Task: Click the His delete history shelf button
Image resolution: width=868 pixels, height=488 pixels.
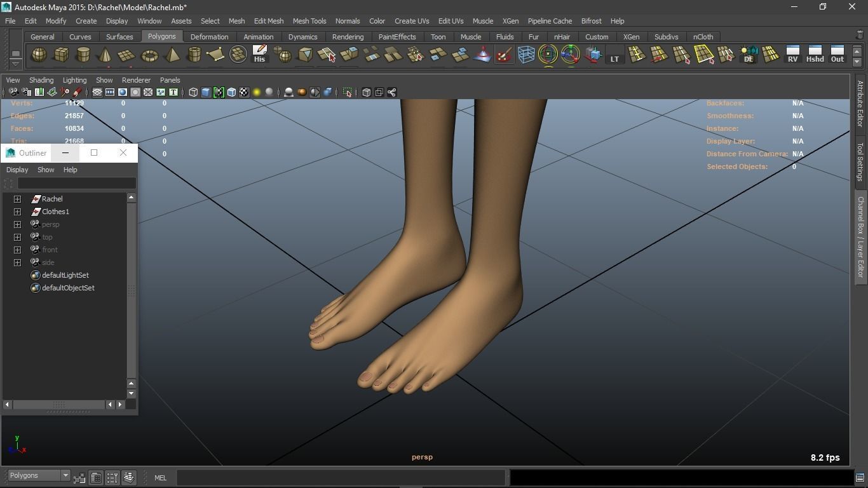Action: pos(259,55)
